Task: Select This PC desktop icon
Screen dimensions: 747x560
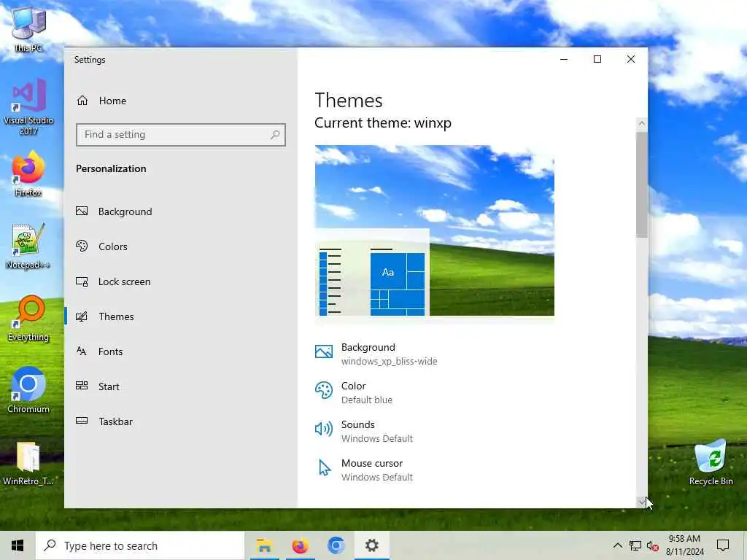Action: pos(28,29)
